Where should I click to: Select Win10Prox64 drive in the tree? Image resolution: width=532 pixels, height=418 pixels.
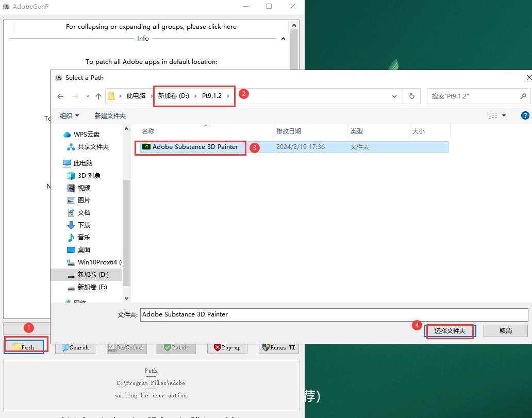click(x=94, y=262)
